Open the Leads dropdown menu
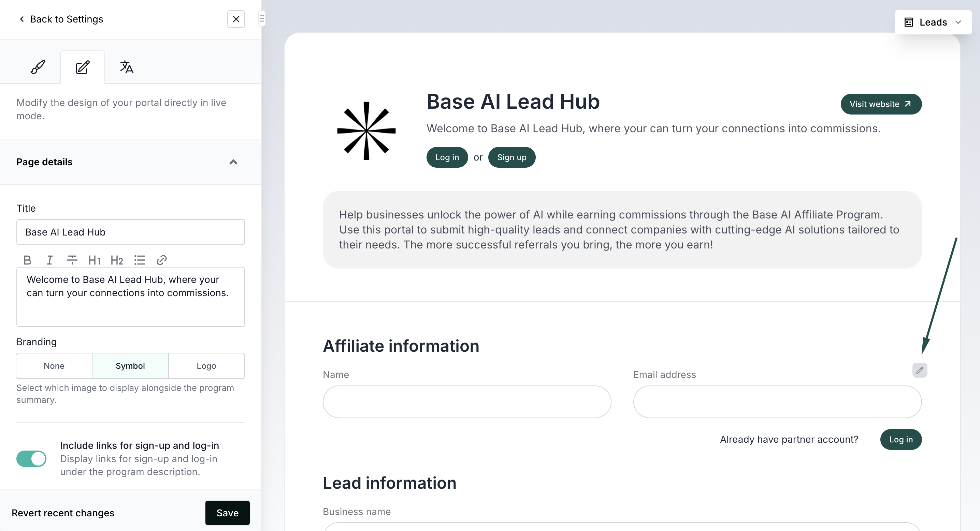 933,22
